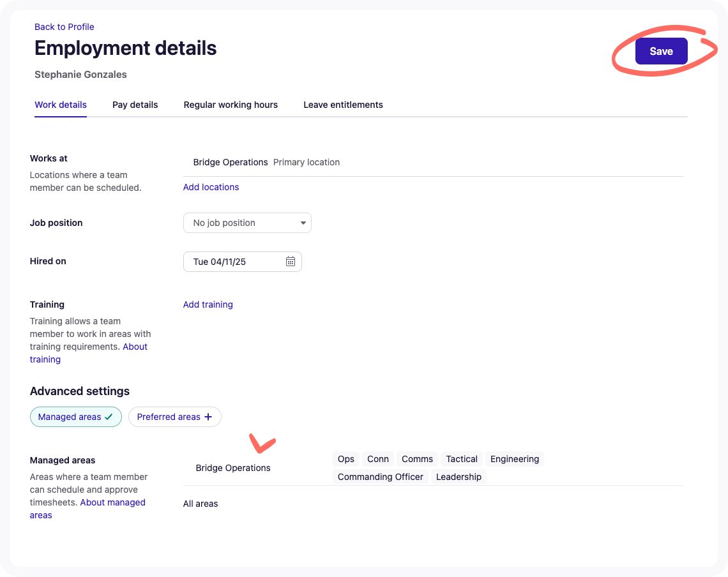Open the Regular working hours tab
728x577 pixels.
click(231, 105)
